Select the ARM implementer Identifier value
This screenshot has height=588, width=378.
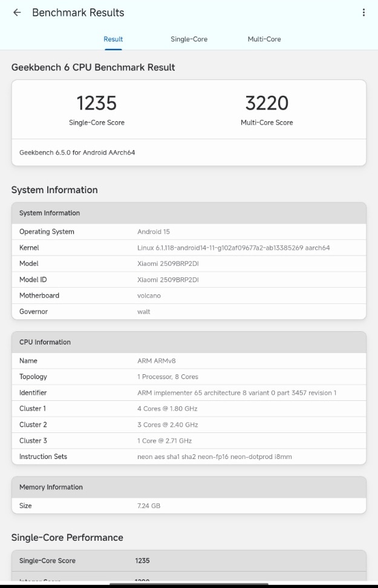point(236,393)
